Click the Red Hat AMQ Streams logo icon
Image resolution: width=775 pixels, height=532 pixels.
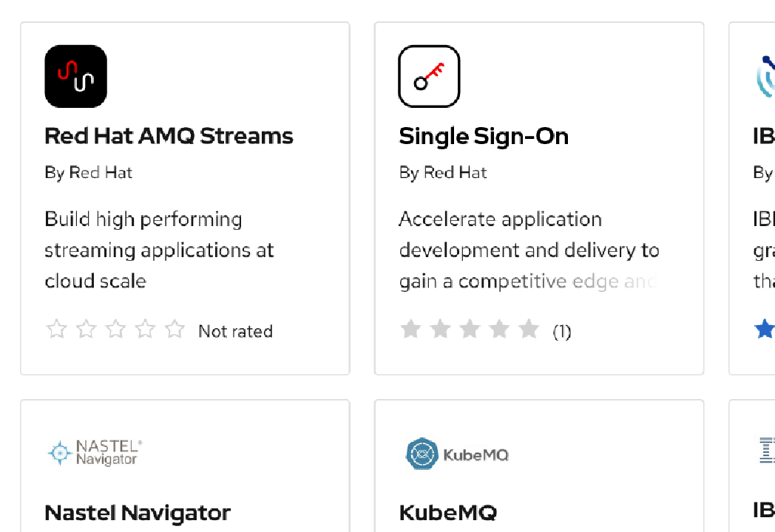point(75,76)
